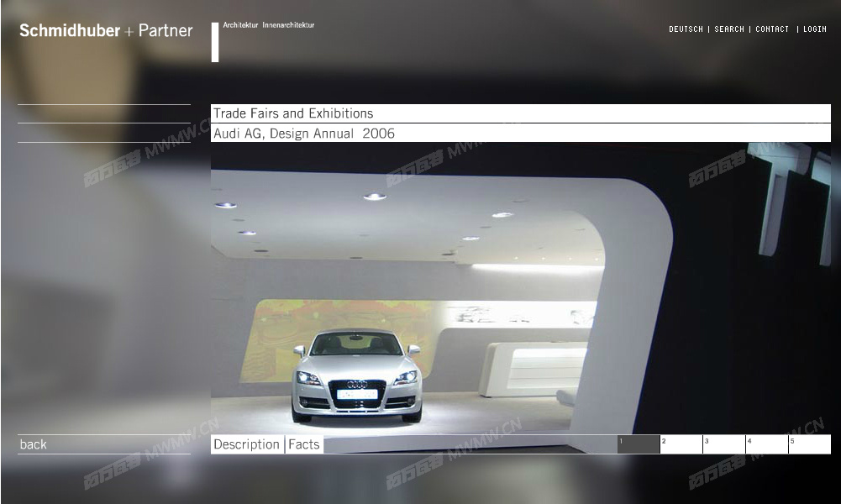Click the Audi AG, Design Annual 2006 title
This screenshot has height=504, width=841.
tap(304, 134)
